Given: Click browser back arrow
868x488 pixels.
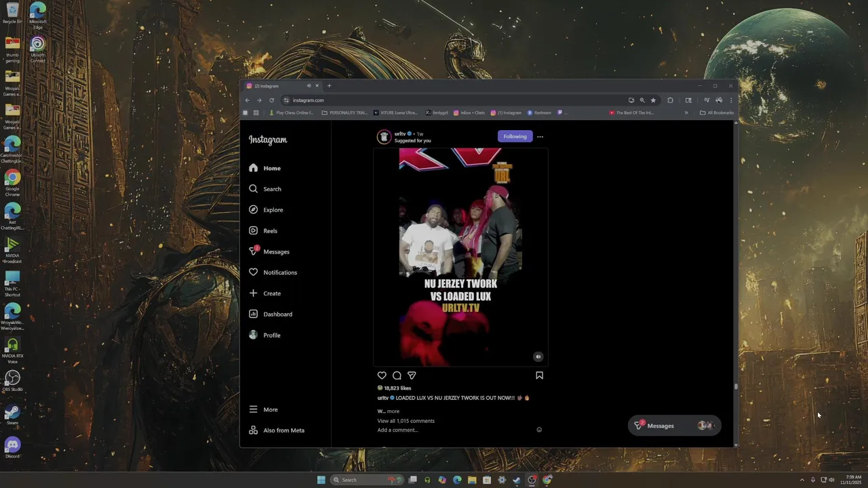Looking at the screenshot, I should 248,100.
